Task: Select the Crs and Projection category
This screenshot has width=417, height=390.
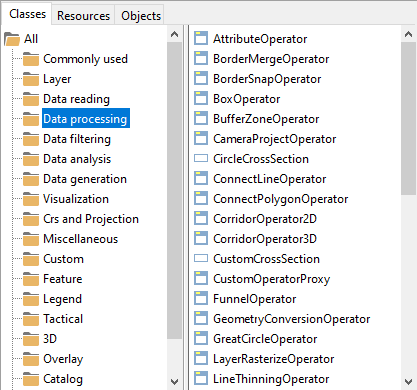Action: pyautogui.click(x=91, y=219)
